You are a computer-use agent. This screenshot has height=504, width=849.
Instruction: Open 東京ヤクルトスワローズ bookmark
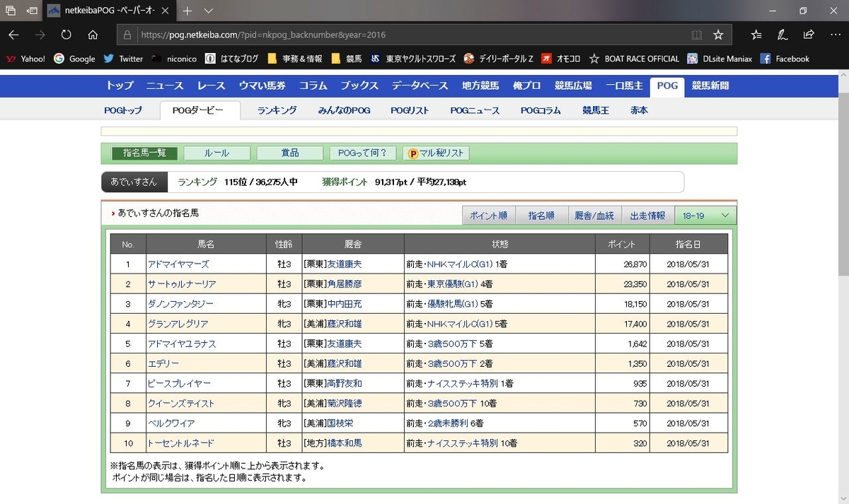click(x=412, y=59)
